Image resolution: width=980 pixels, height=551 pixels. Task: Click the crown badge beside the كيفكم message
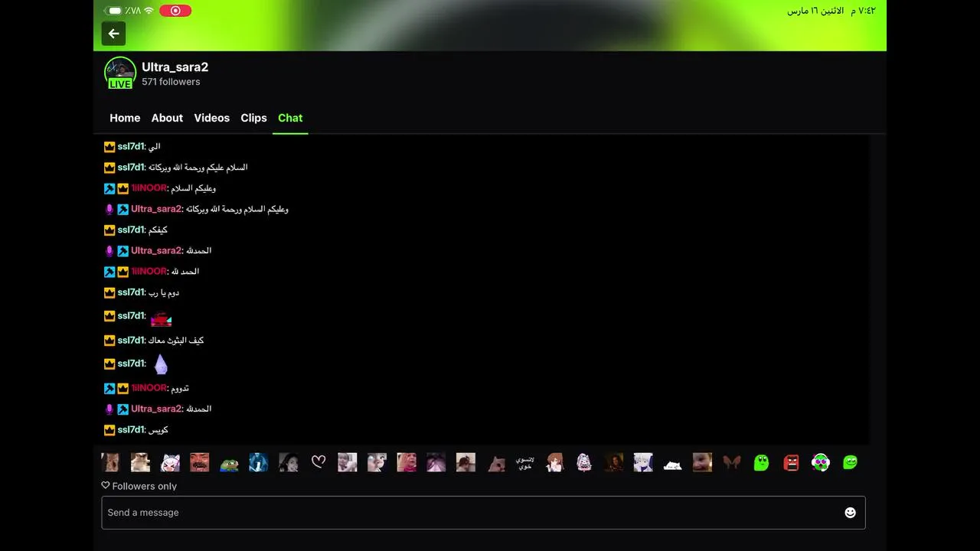pos(109,230)
